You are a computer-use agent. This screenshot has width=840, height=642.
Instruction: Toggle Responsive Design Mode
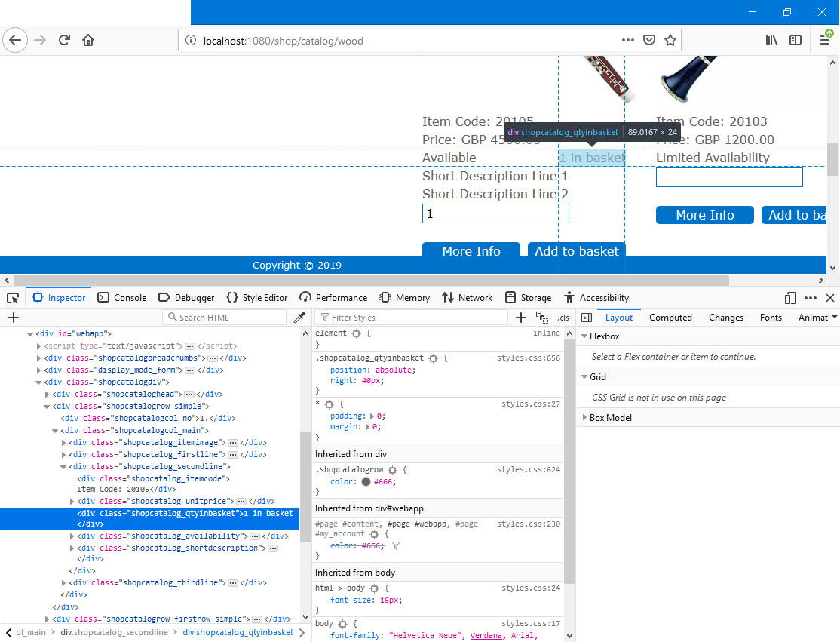pos(790,298)
